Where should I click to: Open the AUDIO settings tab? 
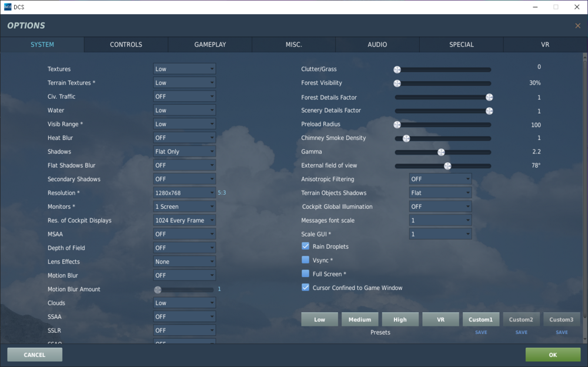[x=377, y=44]
